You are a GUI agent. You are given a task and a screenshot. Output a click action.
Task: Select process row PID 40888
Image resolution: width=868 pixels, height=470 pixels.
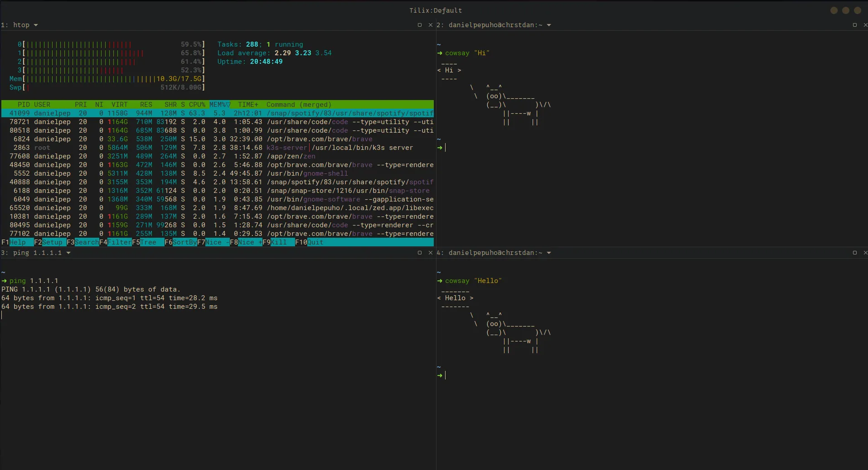(x=218, y=182)
